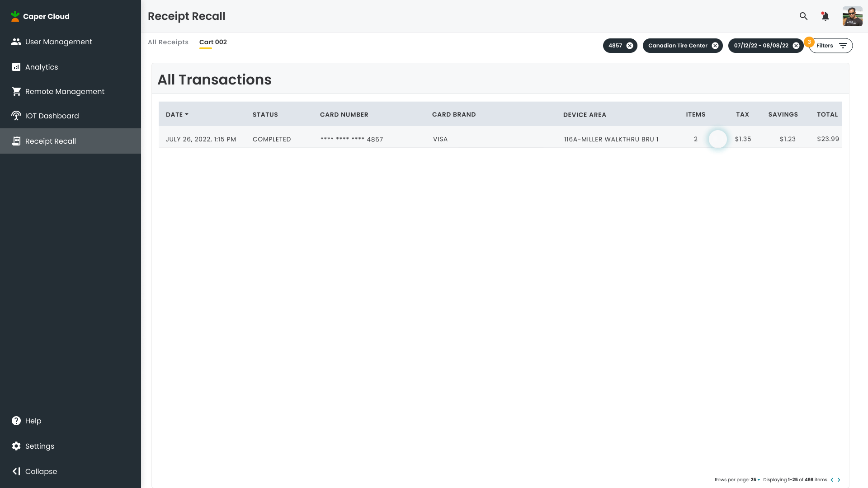
Task: Go to the next page of results
Action: 839,480
